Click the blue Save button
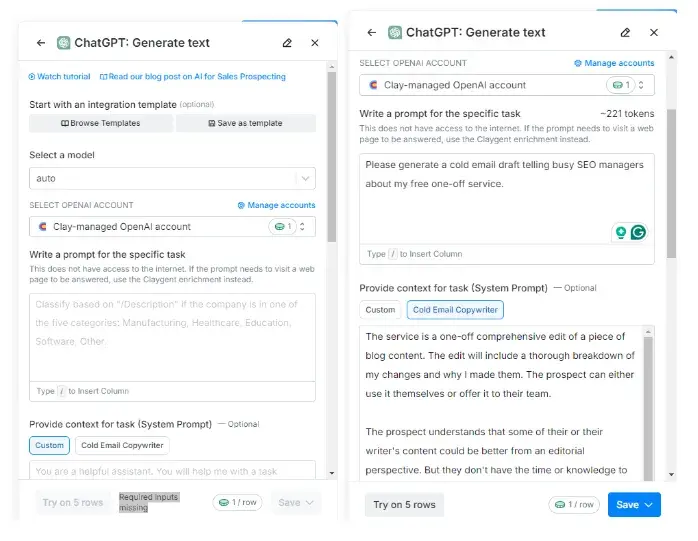 634,504
